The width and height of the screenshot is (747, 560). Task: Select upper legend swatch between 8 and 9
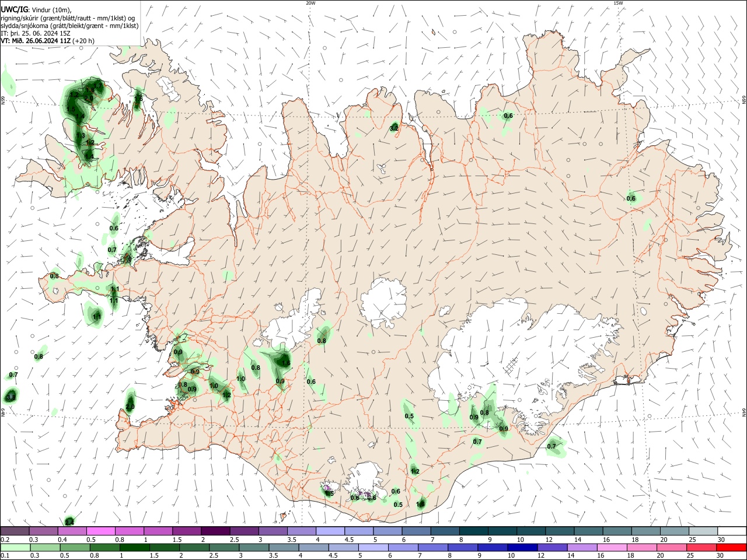click(473, 531)
